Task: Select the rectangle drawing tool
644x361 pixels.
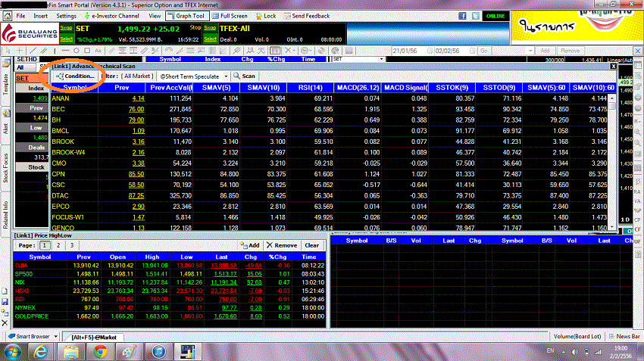Action: coord(87,51)
